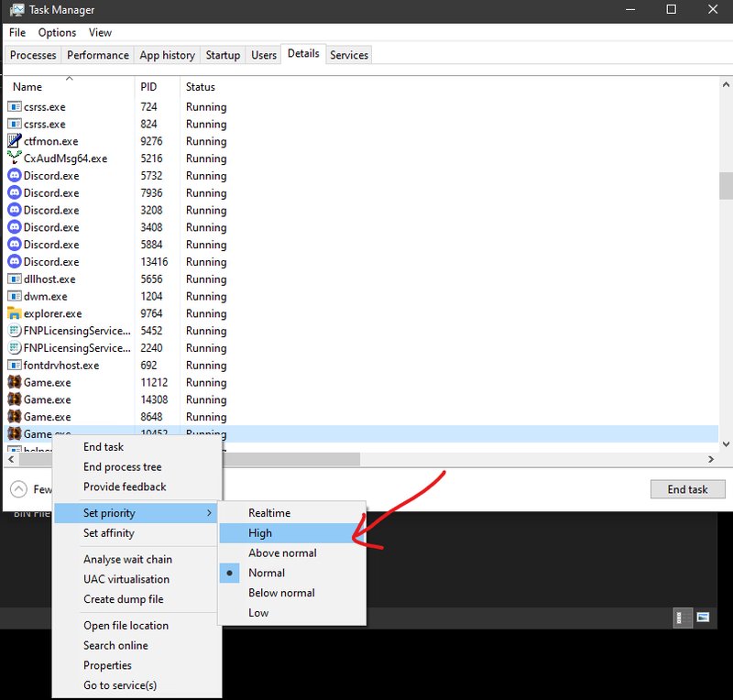Screen dimensions: 733x700
Task: Click FNPLicensingService icon for PID 2240
Action: click(15, 348)
